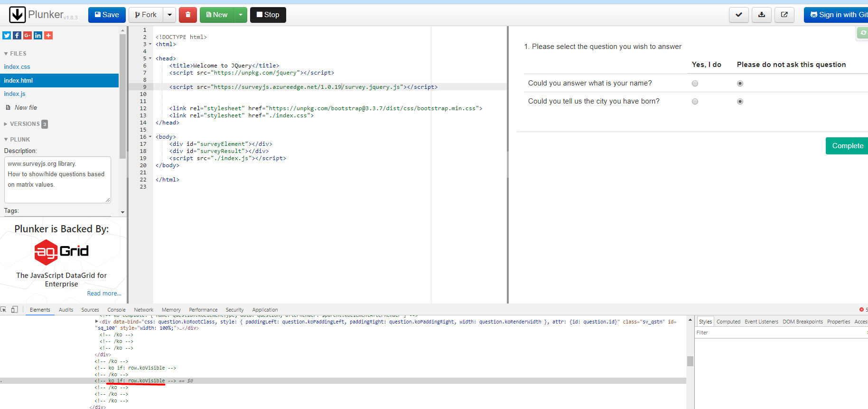
Task: Share plunk on Twitter icon
Action: point(7,35)
